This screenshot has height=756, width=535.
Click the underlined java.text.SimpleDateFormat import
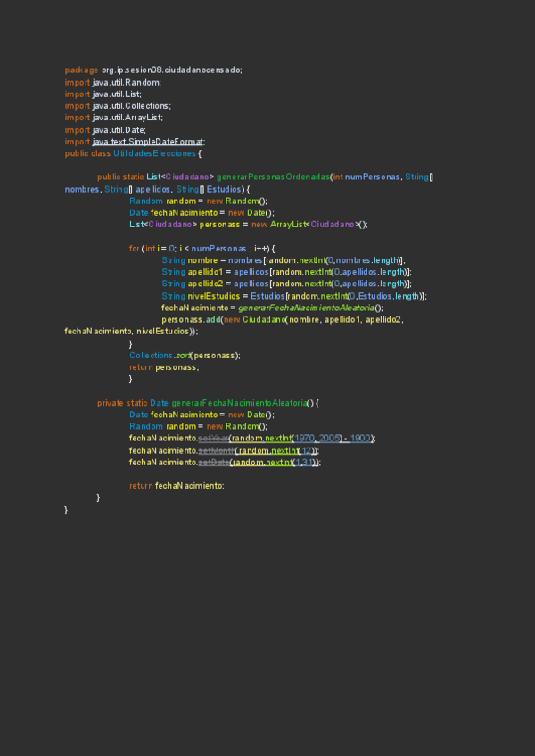[148, 141]
